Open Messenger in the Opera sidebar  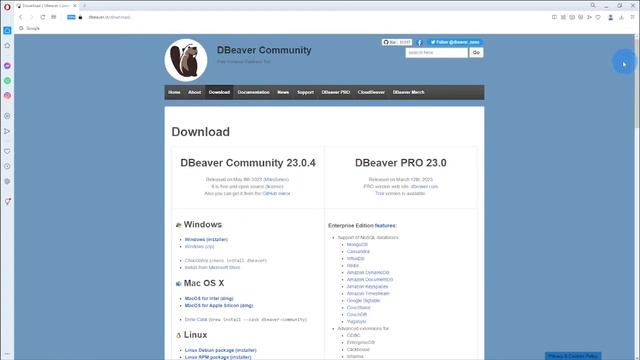(7, 66)
